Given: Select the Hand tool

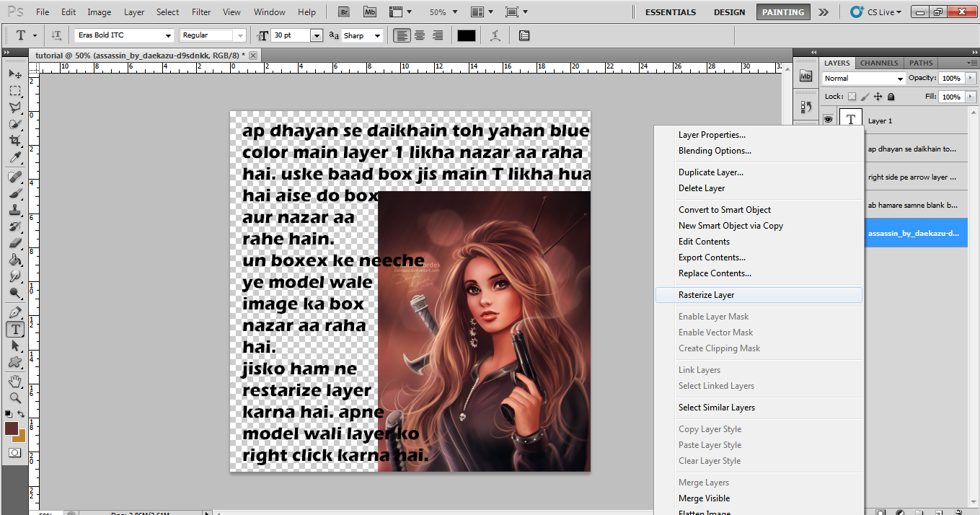Looking at the screenshot, I should (15, 381).
